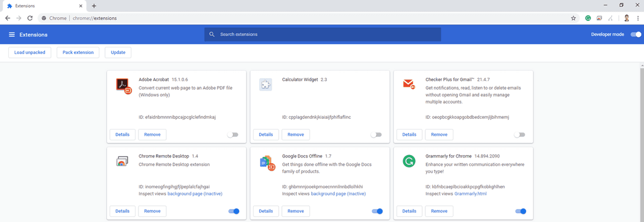The width and height of the screenshot is (644, 222).
Task: Remove Checker Plus for Gmail
Action: pos(439,134)
